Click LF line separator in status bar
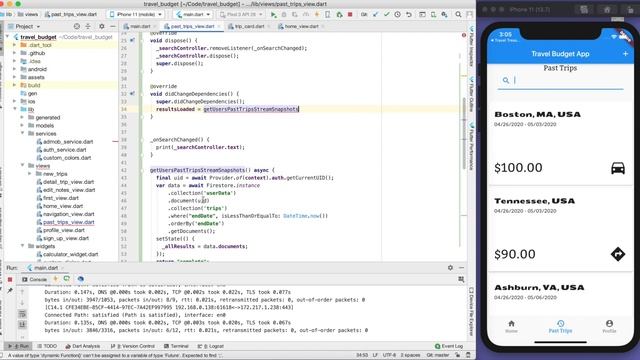Screen dimensions: 640x360 pyautogui.click(x=375, y=355)
